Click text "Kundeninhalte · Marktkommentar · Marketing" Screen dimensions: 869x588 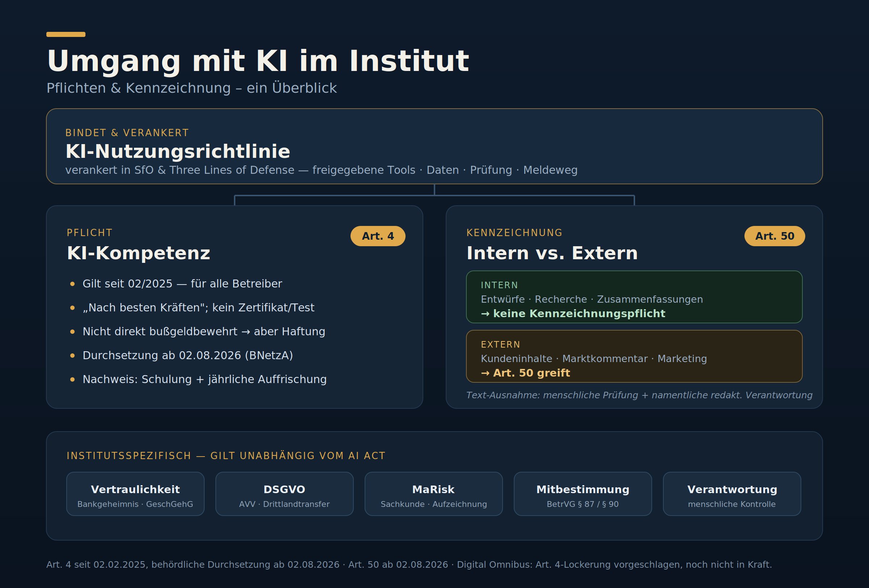[594, 359]
